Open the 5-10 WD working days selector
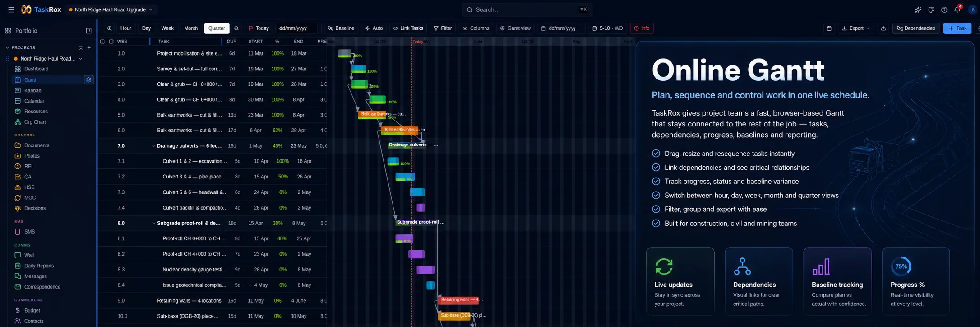The image size is (980, 327). click(x=607, y=28)
